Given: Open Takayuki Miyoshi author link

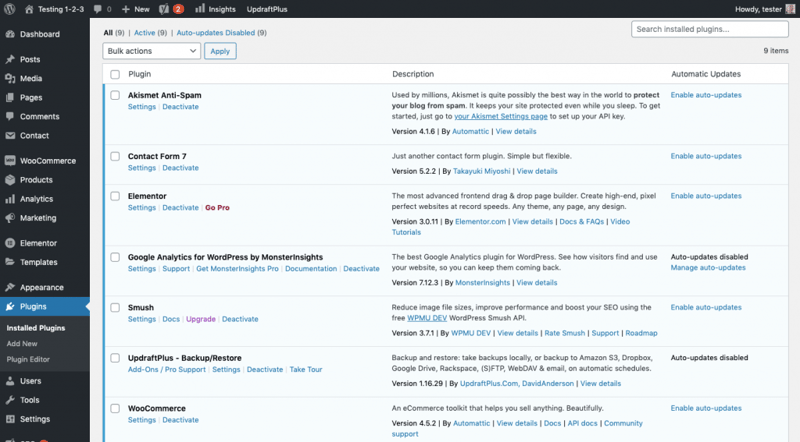Looking at the screenshot, I should [482, 171].
